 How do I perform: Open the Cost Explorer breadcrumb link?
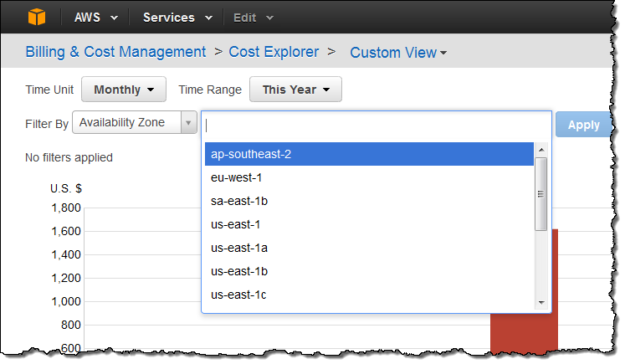274,52
